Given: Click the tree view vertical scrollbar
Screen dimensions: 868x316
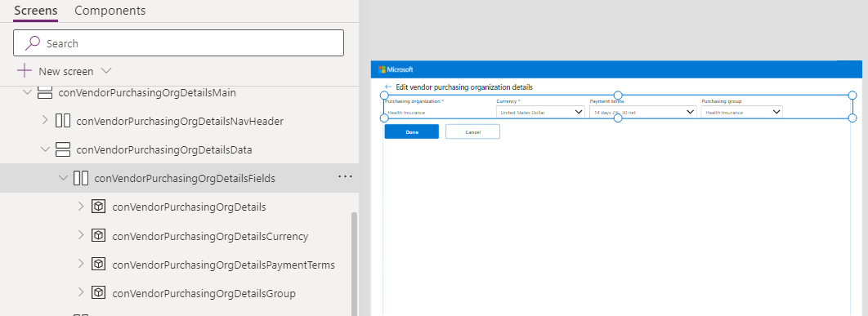Looking at the screenshot, I should point(354,264).
